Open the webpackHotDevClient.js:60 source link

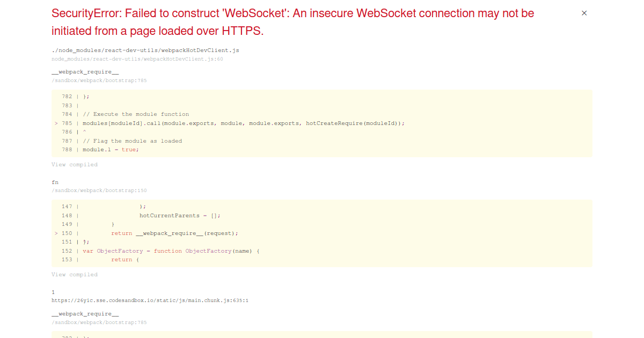coord(137,59)
